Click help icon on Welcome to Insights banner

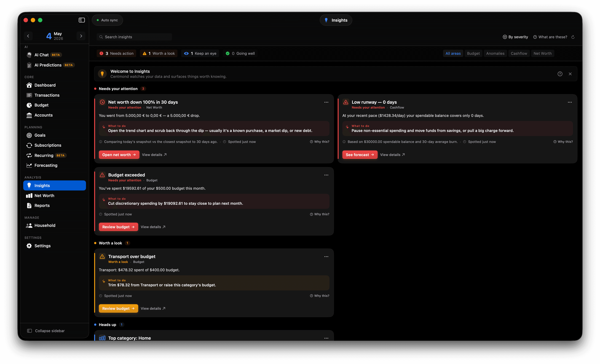click(560, 74)
